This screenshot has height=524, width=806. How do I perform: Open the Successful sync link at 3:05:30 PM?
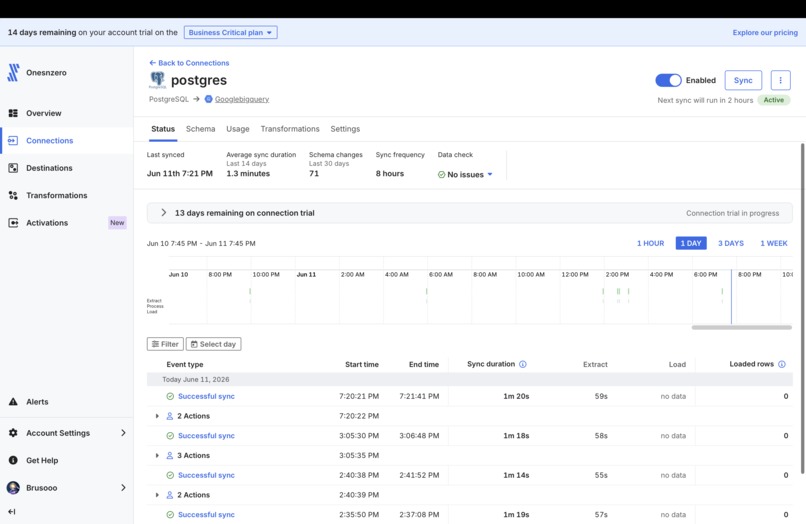[x=206, y=436]
